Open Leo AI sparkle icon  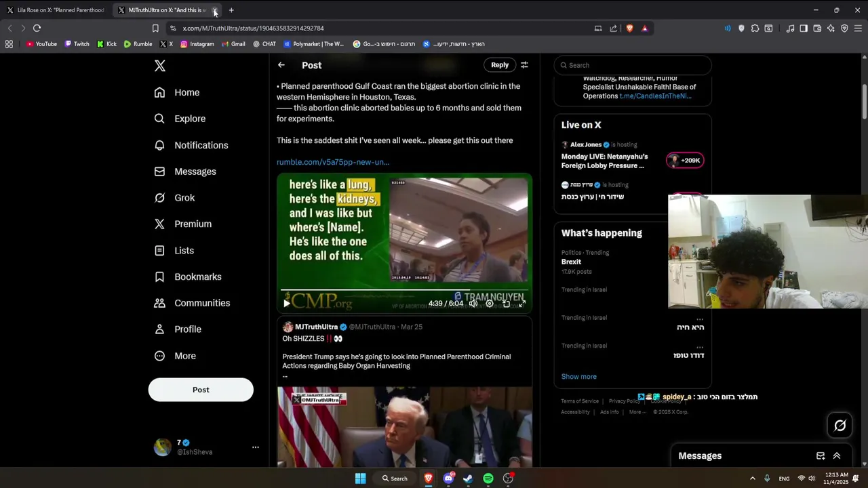click(x=831, y=28)
